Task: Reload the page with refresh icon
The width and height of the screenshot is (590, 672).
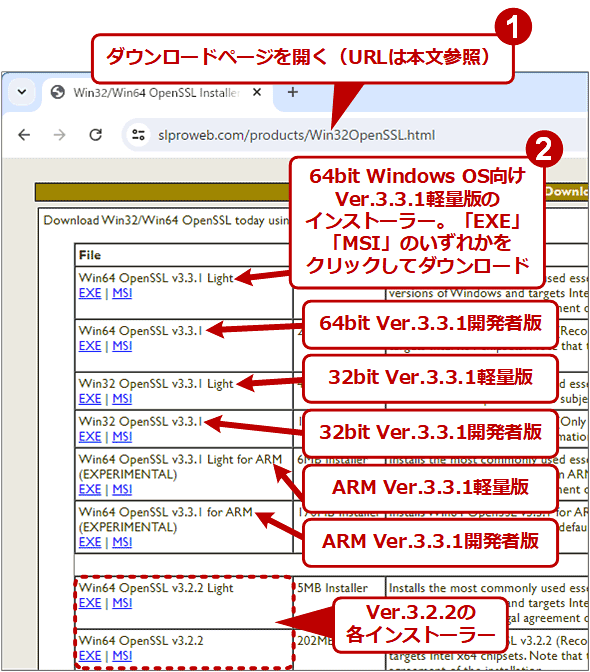Action: pos(96,135)
